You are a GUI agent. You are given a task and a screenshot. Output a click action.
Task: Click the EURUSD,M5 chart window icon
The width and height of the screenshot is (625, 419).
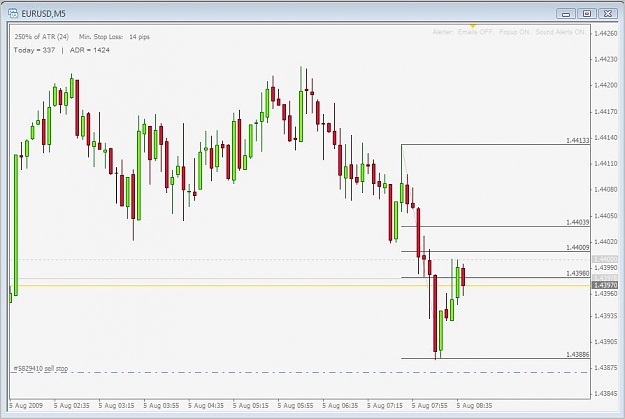tap(13, 14)
